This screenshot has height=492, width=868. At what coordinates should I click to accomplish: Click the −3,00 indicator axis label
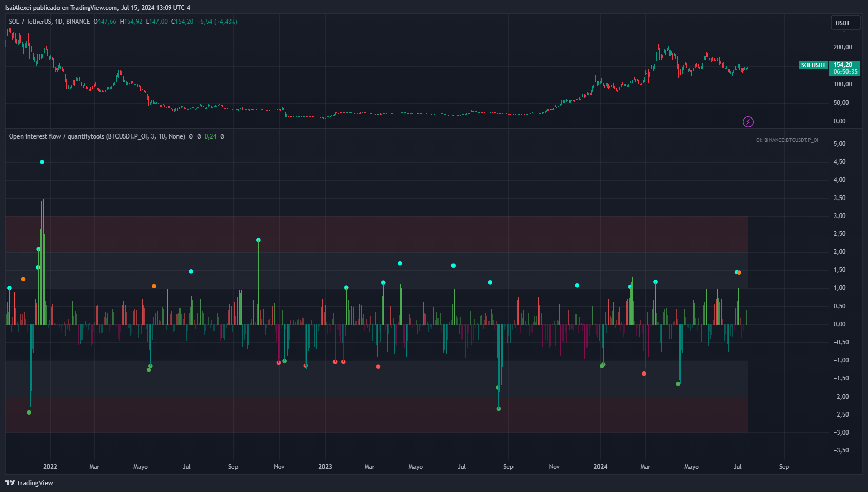[x=841, y=432]
